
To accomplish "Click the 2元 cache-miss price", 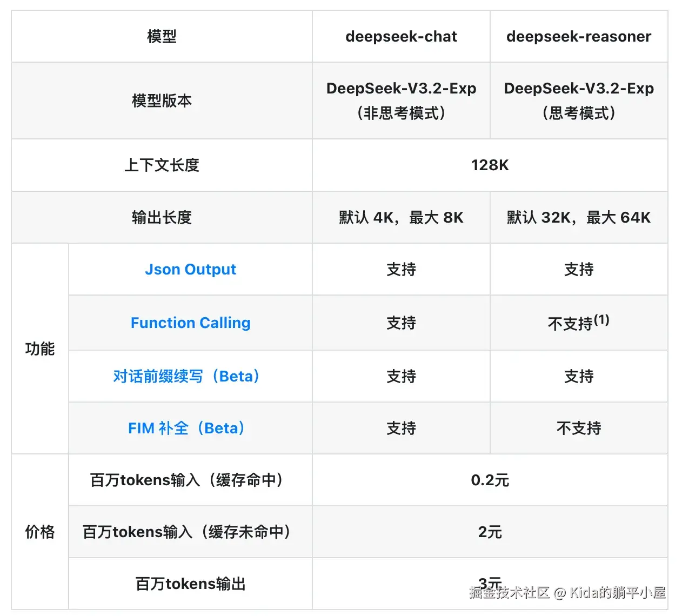I will point(490,532).
